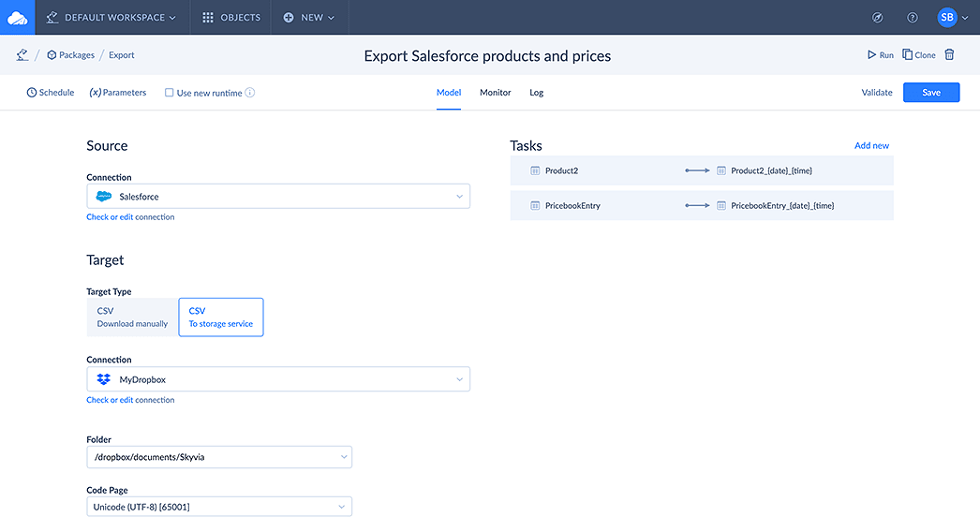Screen dimensions: 980x517
Task: Click the Product2 task arrow icon
Action: [x=697, y=170]
